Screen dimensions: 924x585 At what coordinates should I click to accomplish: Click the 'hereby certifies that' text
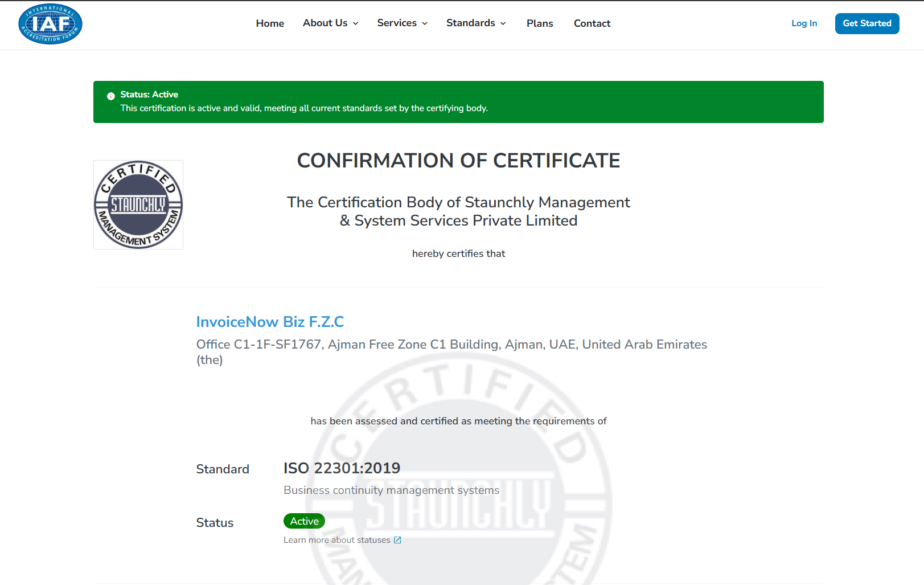458,253
